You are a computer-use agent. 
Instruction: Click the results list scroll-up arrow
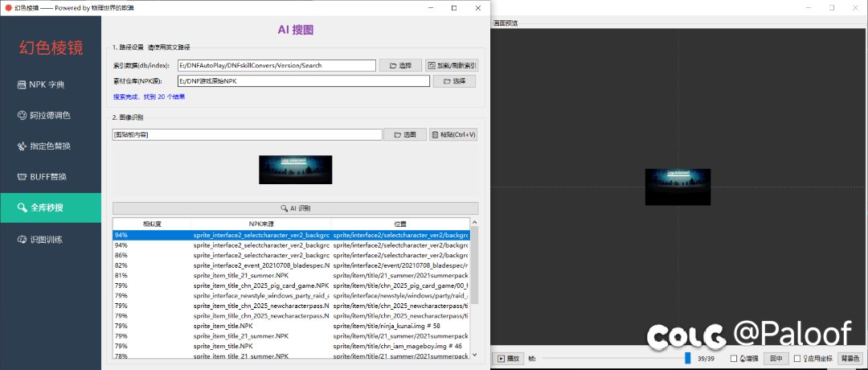pos(474,223)
